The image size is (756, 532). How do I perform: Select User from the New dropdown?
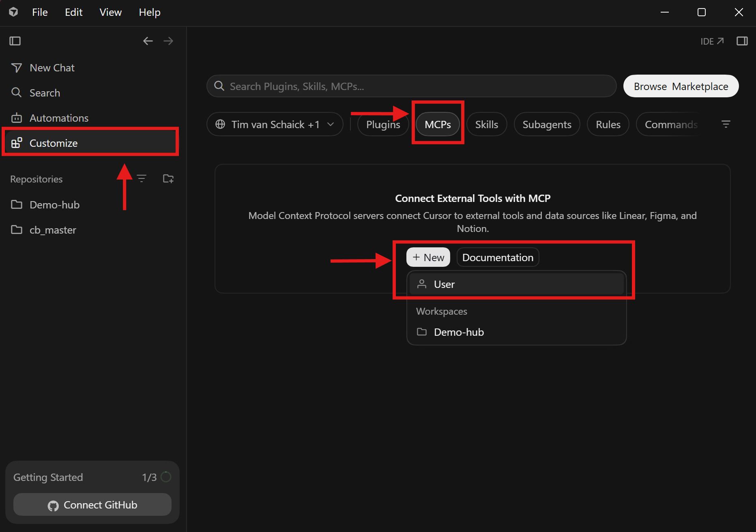point(516,284)
